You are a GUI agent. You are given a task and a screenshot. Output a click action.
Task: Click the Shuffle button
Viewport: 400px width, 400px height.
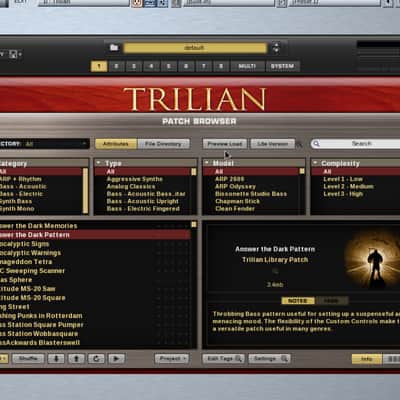click(x=28, y=359)
